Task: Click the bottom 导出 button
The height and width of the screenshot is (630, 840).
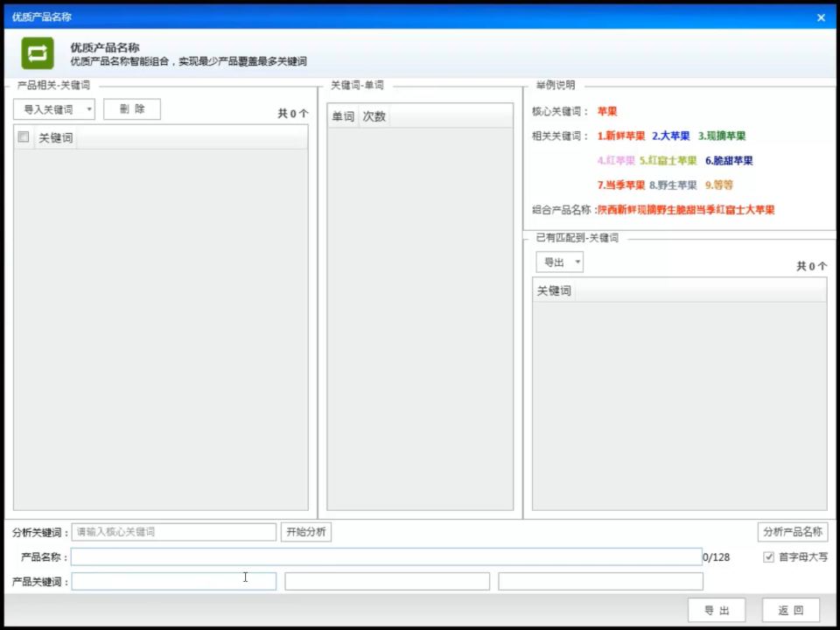Action: [717, 610]
